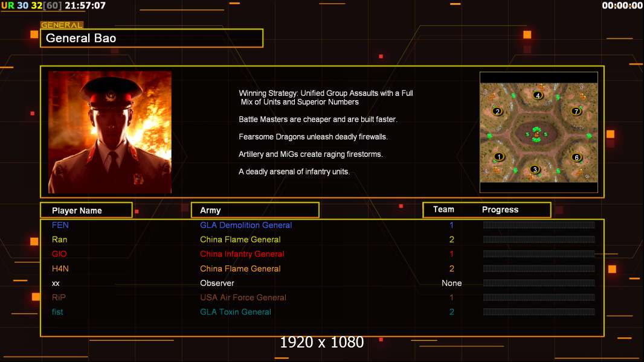The height and width of the screenshot is (362, 644).
Task: Click GLA Toxin General army entry
Action: [236, 312]
